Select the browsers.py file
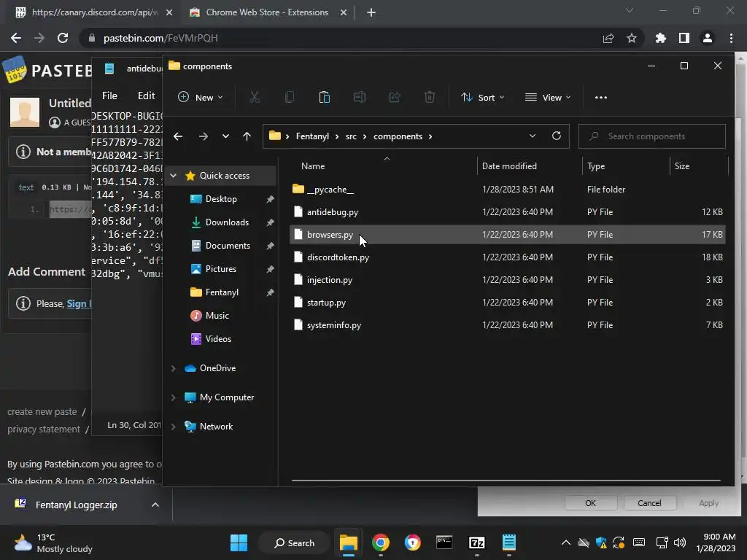The image size is (747, 560). pyautogui.click(x=508, y=234)
